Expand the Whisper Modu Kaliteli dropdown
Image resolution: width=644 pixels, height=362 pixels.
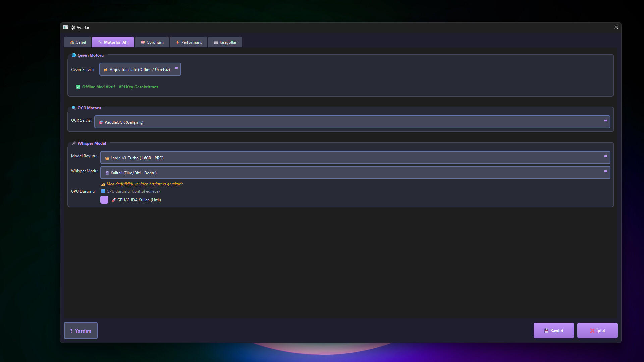click(355, 173)
